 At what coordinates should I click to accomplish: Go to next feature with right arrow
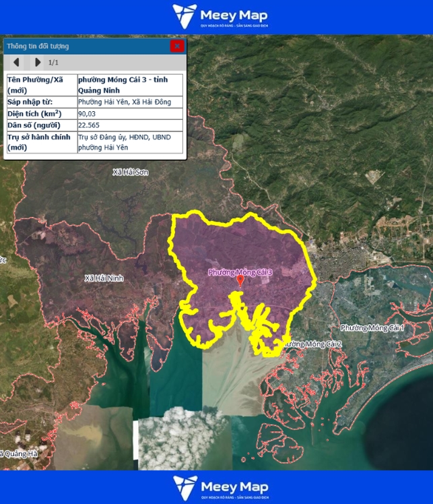click(38, 63)
